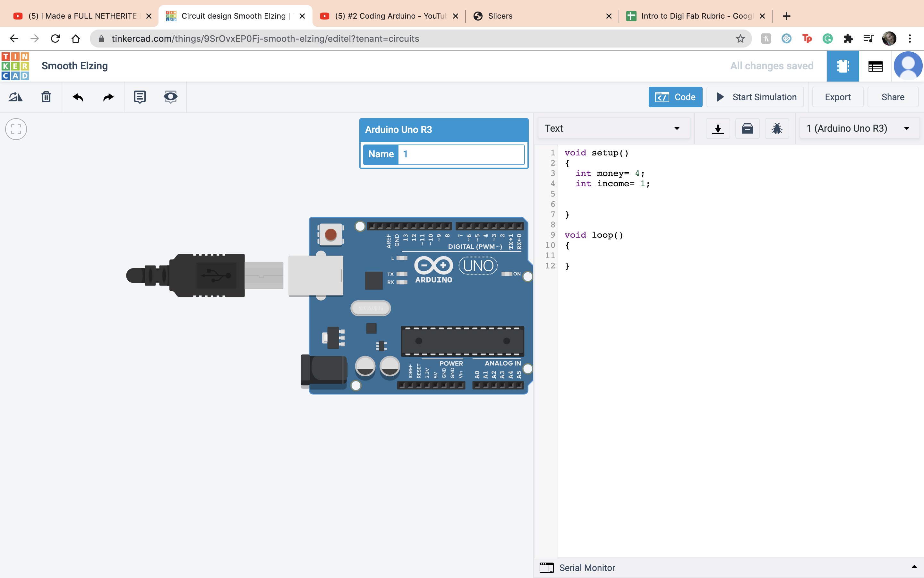Open the media control playlist icon
This screenshot has height=578, width=924.
tap(868, 39)
